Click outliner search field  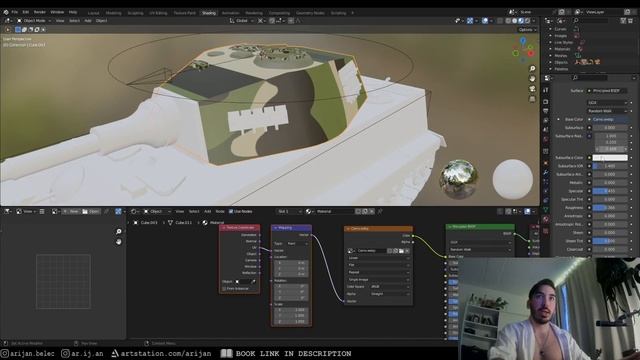[591, 20]
